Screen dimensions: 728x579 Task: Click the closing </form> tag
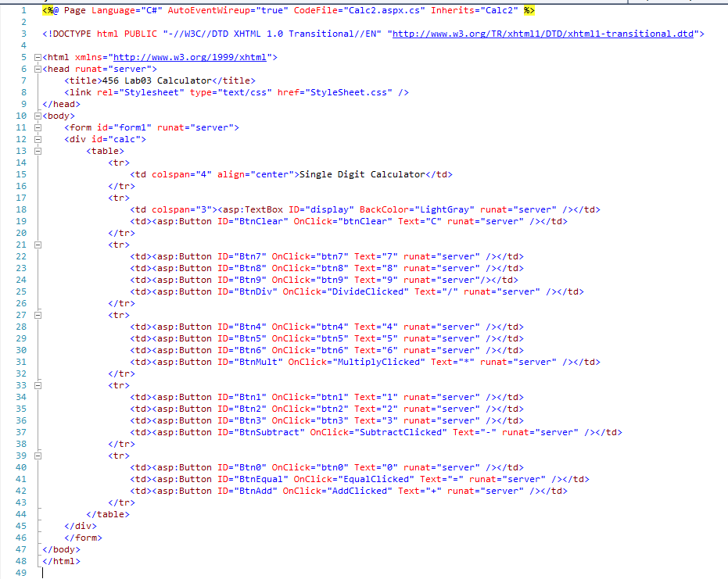(83, 538)
